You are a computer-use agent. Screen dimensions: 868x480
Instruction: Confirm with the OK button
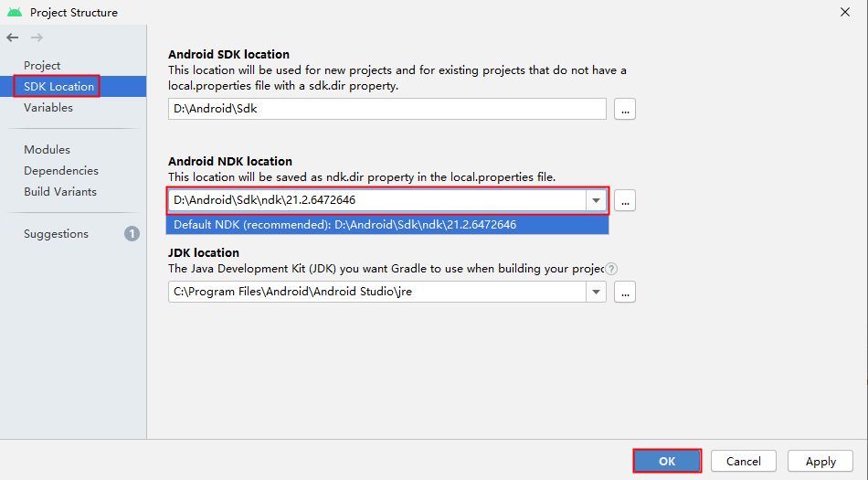coord(667,461)
